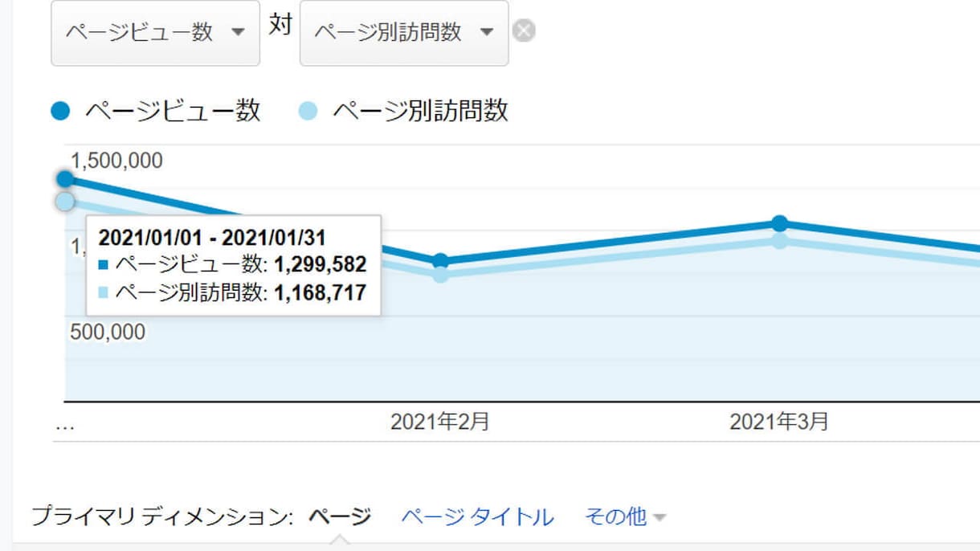Viewport: 980px width, 551px height.
Task: Click the January ページ別訪問数 data point
Action: coord(65,201)
